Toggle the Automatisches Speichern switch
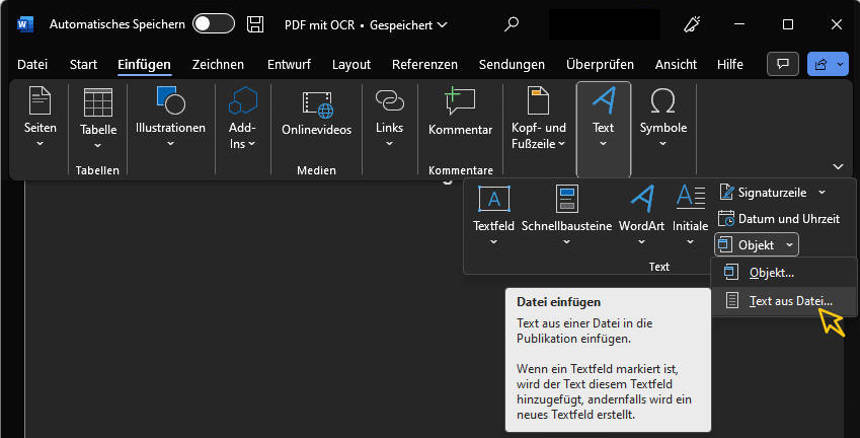The image size is (860, 438). (x=213, y=24)
